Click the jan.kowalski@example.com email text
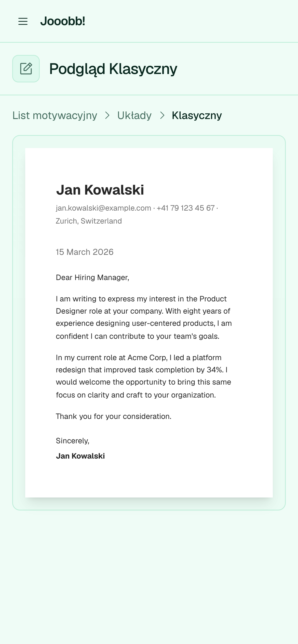This screenshot has width=298, height=644. tap(103, 208)
